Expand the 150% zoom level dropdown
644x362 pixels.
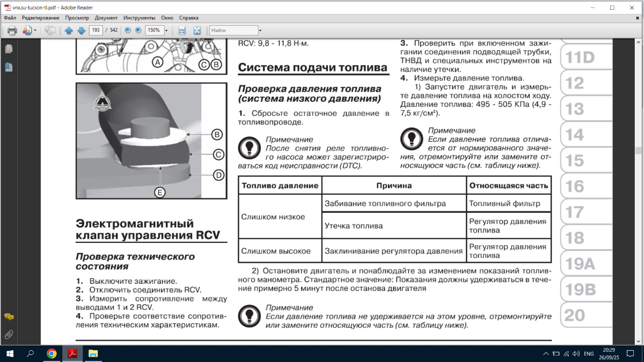(166, 31)
